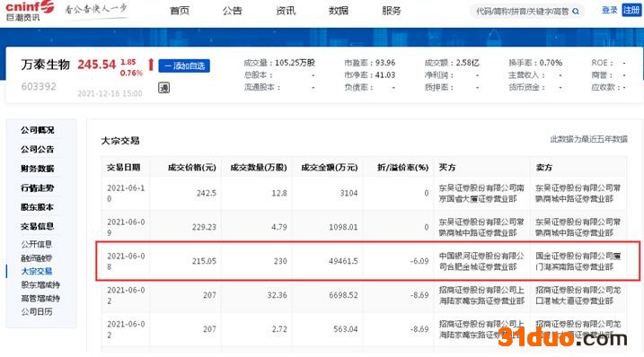Click the discount rate cell -6.09
Image resolution: width=644 pixels, height=357 pixels.
(419, 261)
